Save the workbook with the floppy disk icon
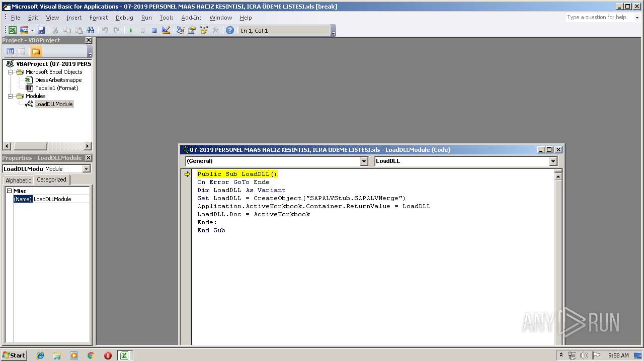This screenshot has height=362, width=644. click(x=41, y=31)
